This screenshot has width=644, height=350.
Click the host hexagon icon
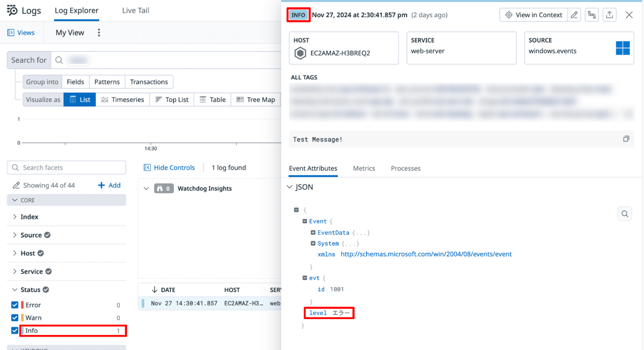pos(300,53)
